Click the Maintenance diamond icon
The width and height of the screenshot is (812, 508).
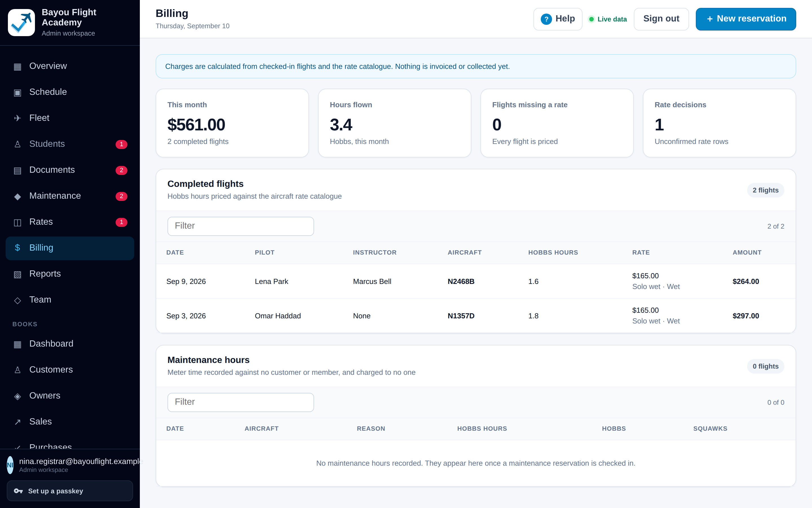pos(17,196)
